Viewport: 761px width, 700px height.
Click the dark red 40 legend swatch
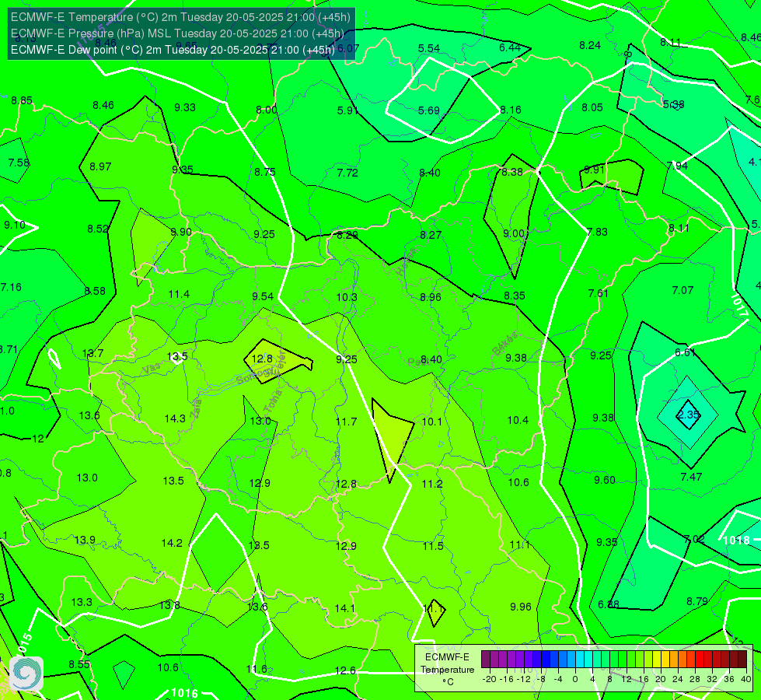742,660
